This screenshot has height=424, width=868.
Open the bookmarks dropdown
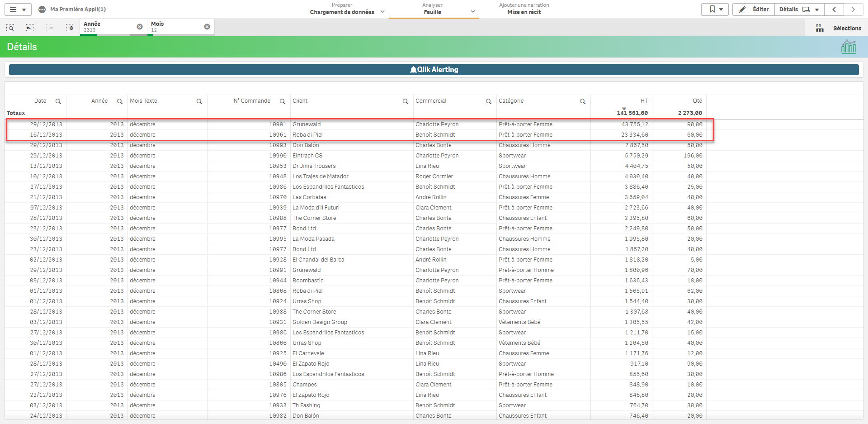click(715, 10)
